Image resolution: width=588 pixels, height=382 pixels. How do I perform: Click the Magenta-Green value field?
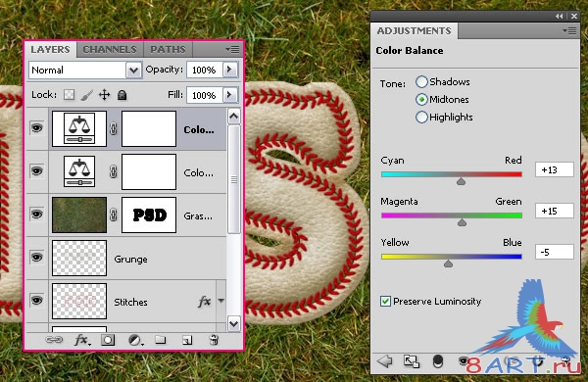(555, 211)
